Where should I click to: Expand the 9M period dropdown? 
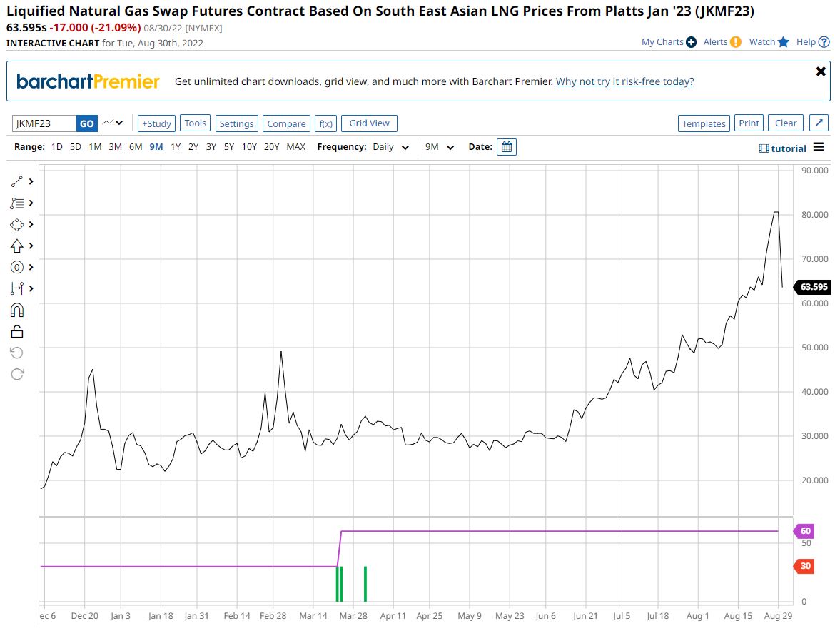(440, 147)
